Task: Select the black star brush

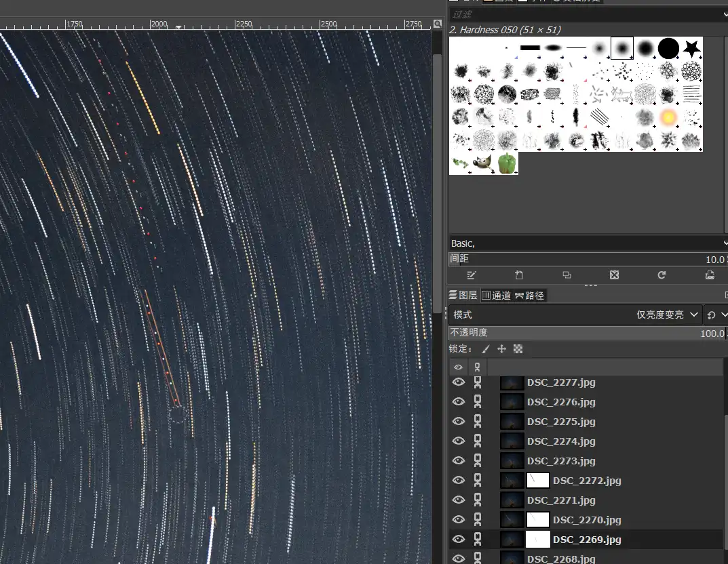Action: point(691,48)
